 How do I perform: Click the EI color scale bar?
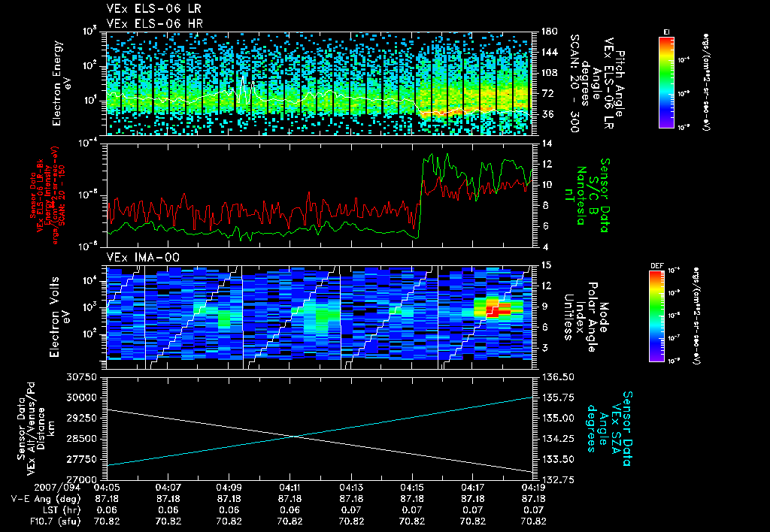(666, 83)
